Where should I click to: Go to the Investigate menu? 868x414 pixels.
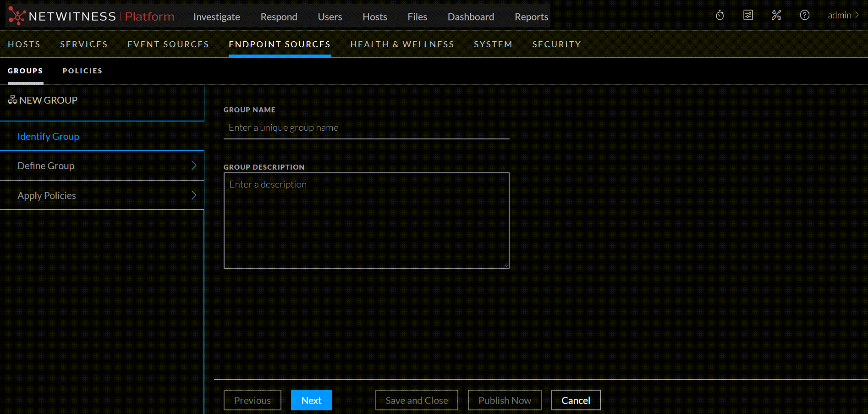[216, 17]
